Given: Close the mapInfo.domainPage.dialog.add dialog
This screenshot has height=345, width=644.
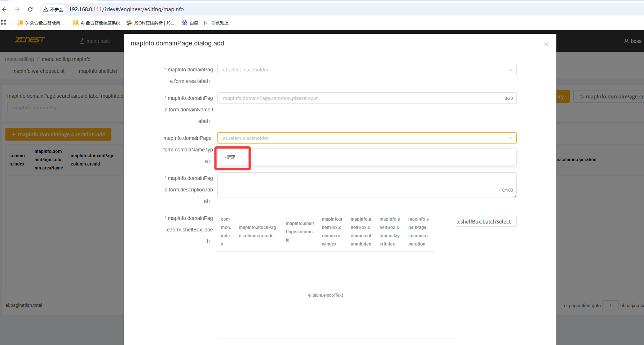Looking at the screenshot, I should point(546,44).
